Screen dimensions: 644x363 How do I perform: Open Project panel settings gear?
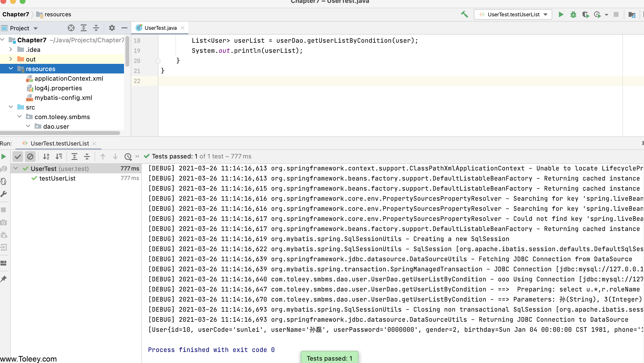112,28
